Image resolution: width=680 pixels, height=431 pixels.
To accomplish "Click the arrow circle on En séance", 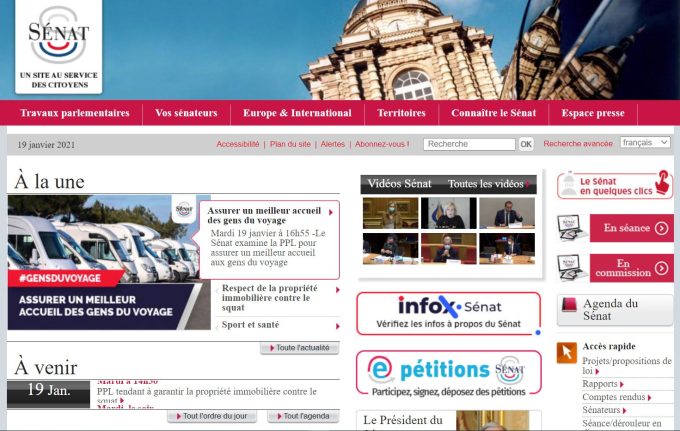I will pos(661,228).
